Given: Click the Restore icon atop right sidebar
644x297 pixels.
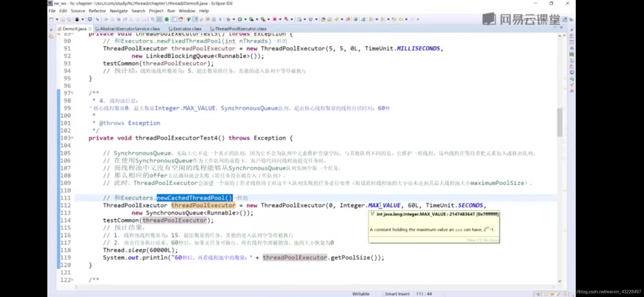Looking at the screenshot, I should [x=572, y=30].
